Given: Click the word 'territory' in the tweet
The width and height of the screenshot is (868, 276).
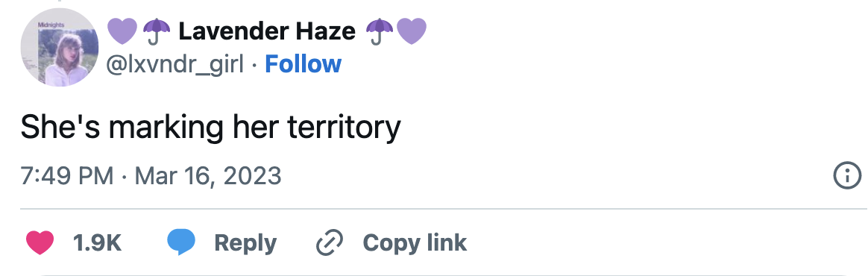Looking at the screenshot, I should [x=344, y=128].
